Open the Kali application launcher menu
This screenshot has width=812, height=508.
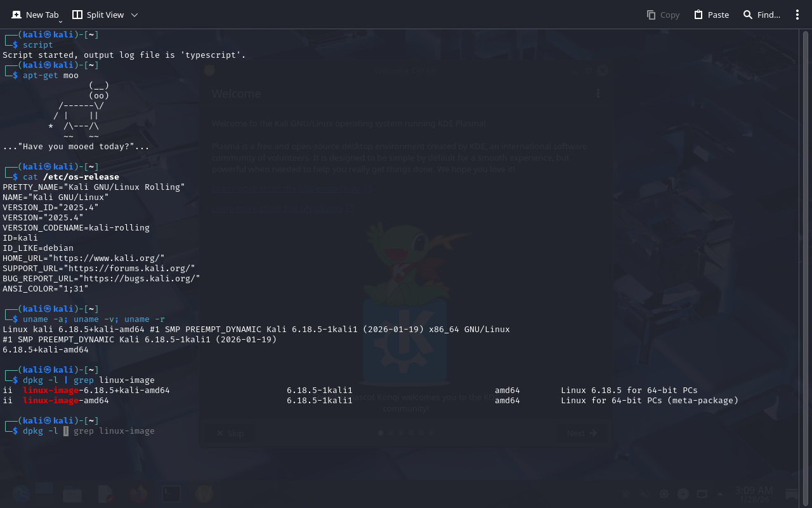point(20,493)
